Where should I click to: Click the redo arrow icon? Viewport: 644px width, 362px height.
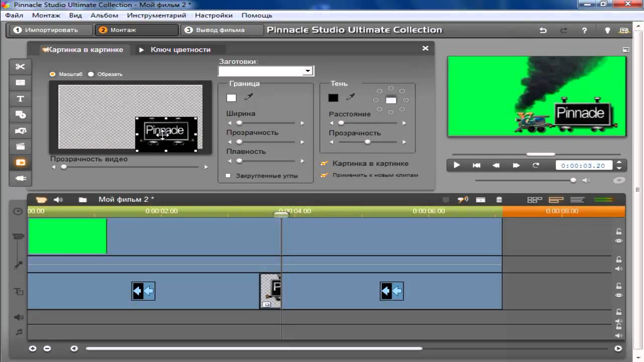pos(563,30)
